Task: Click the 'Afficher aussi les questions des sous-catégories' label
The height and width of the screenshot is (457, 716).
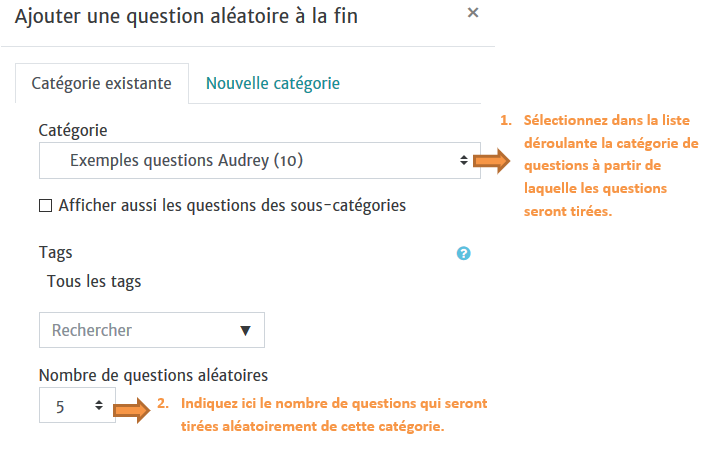Action: (231, 206)
